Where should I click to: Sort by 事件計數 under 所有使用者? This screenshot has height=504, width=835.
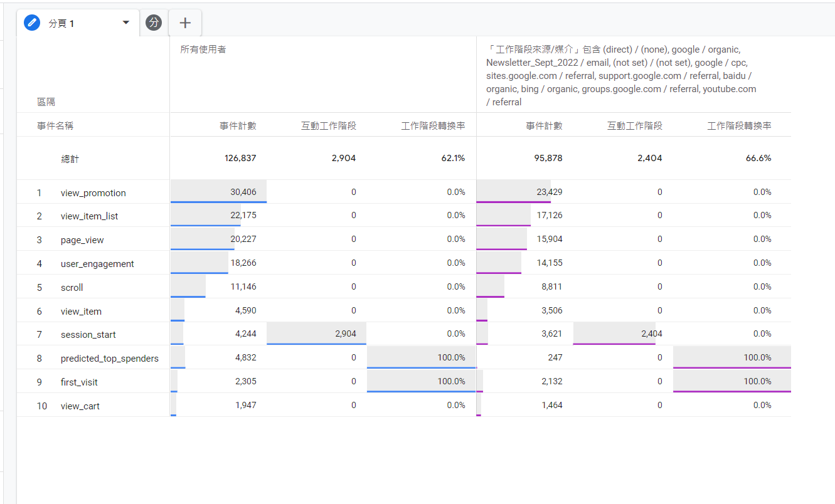(238, 126)
